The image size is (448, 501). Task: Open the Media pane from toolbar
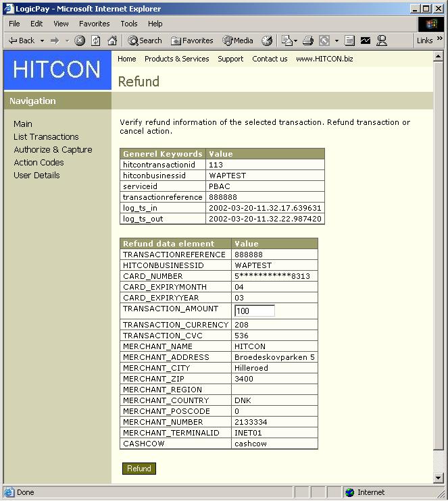coord(238,41)
